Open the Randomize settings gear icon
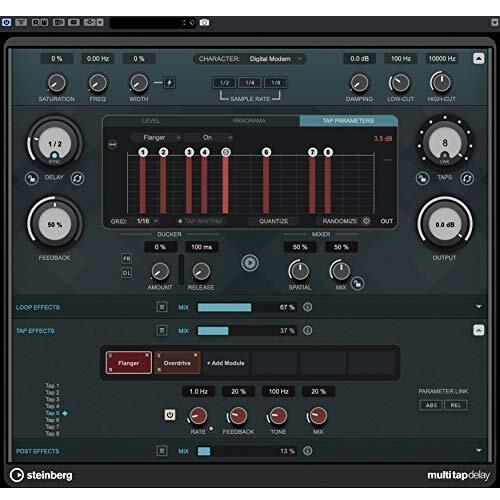This screenshot has width=500, height=500. [x=366, y=221]
